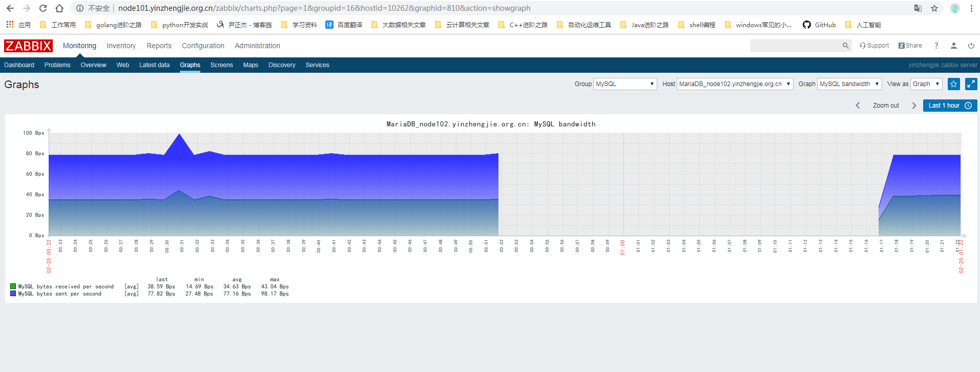Expand the golang进阶之路 bookmark folder
The height and width of the screenshot is (372, 980).
113,25
